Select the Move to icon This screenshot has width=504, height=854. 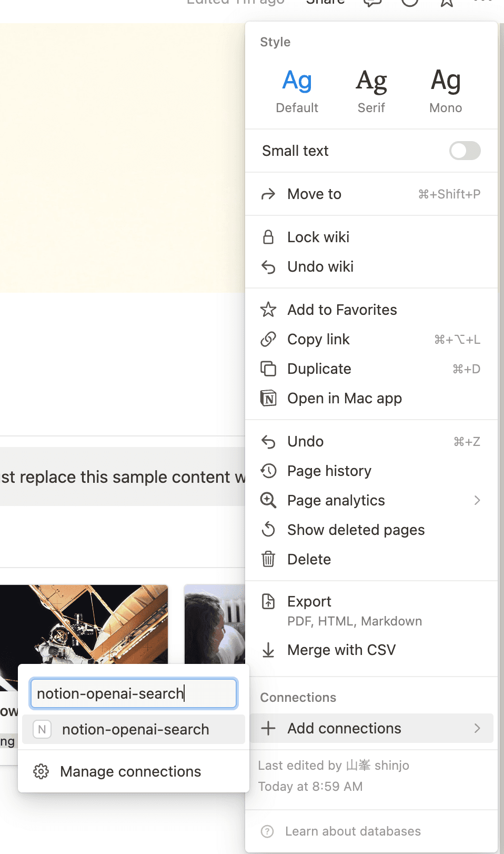(268, 194)
